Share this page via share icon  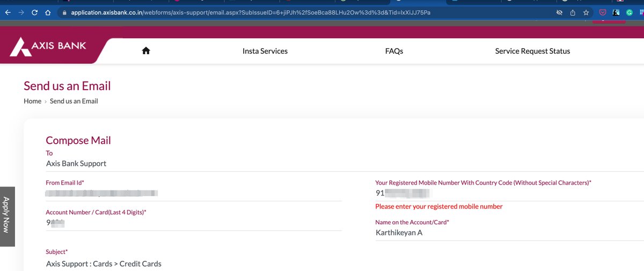coord(573,12)
